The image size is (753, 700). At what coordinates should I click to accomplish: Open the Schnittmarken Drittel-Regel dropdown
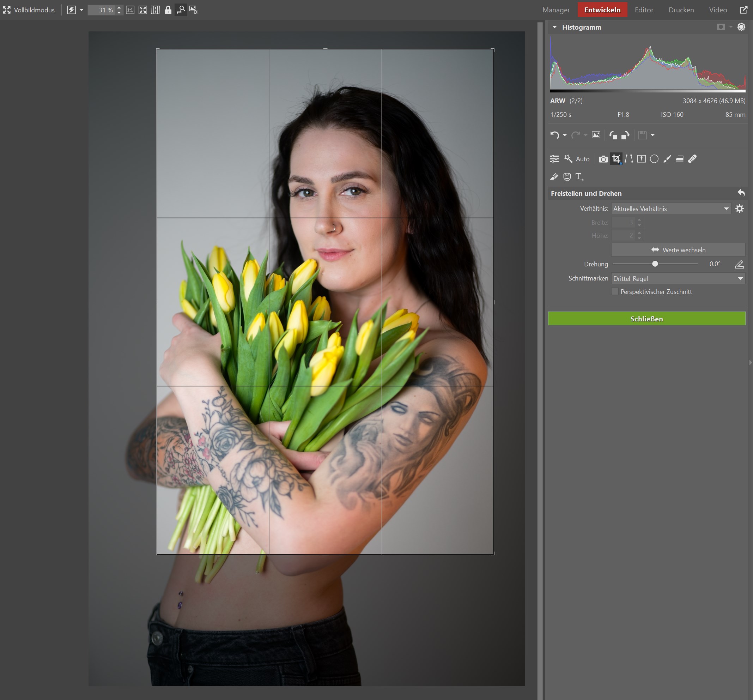pos(678,278)
